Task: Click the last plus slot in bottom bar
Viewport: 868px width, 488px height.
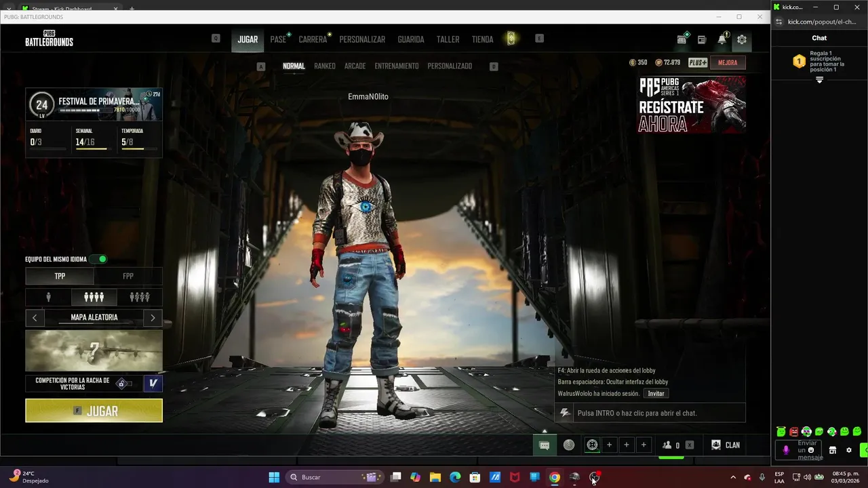Action: pyautogui.click(x=644, y=445)
